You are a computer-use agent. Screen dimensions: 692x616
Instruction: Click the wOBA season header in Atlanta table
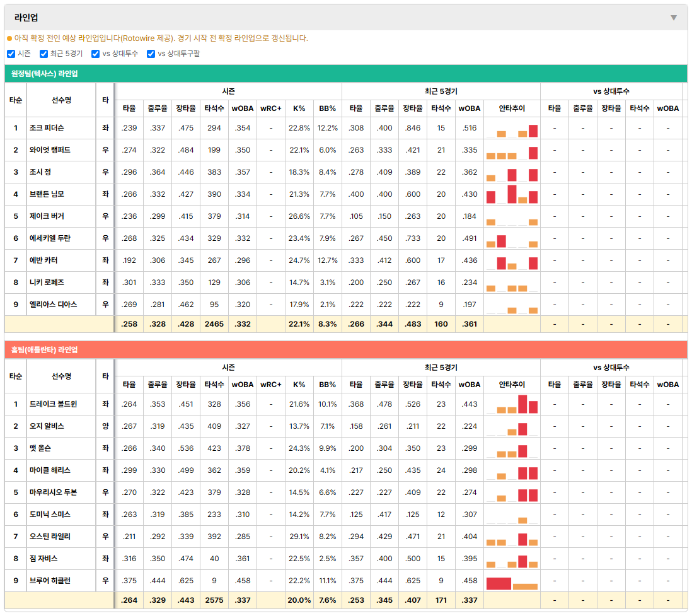click(x=242, y=385)
